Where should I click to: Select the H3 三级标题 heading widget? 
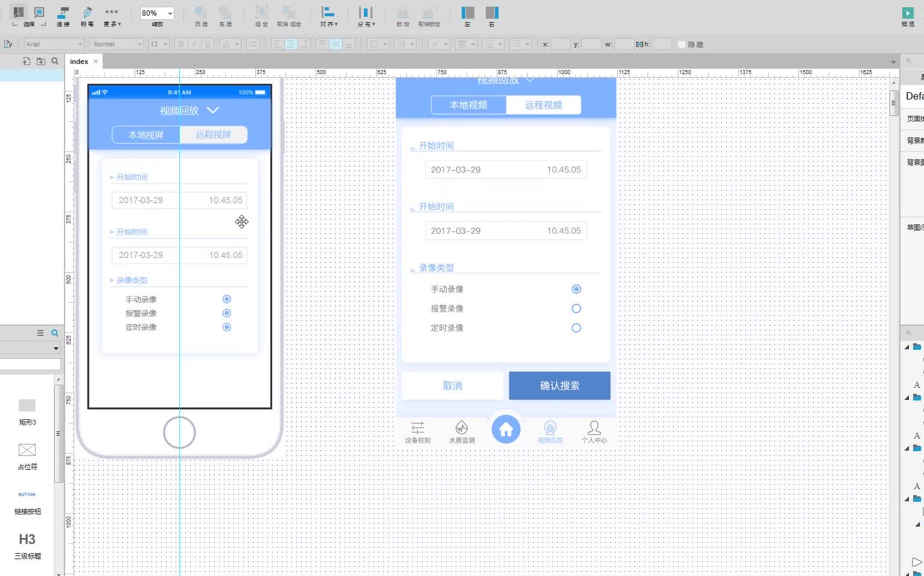(x=27, y=546)
